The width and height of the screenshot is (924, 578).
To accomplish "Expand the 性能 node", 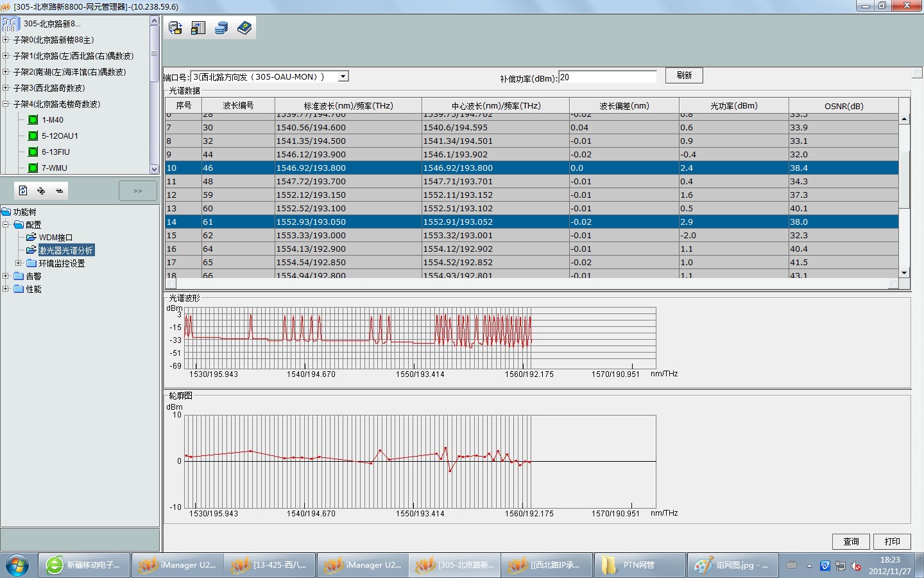I will tap(6, 289).
